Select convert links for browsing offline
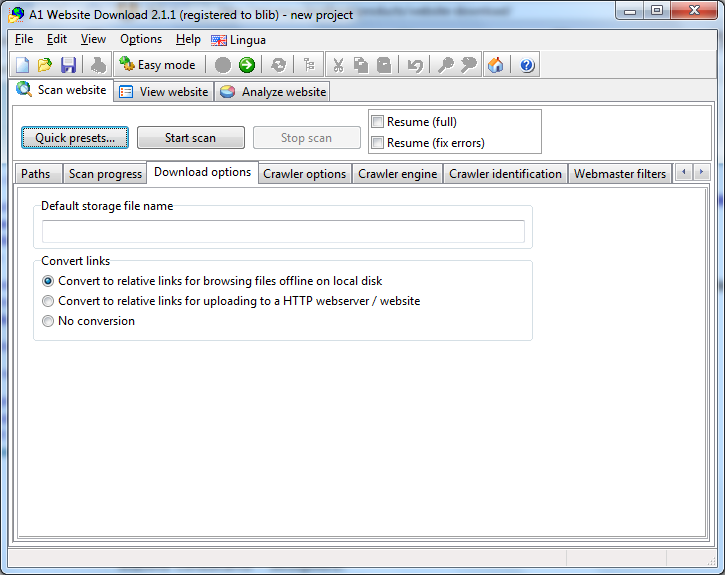This screenshot has height=575, width=725. point(48,281)
